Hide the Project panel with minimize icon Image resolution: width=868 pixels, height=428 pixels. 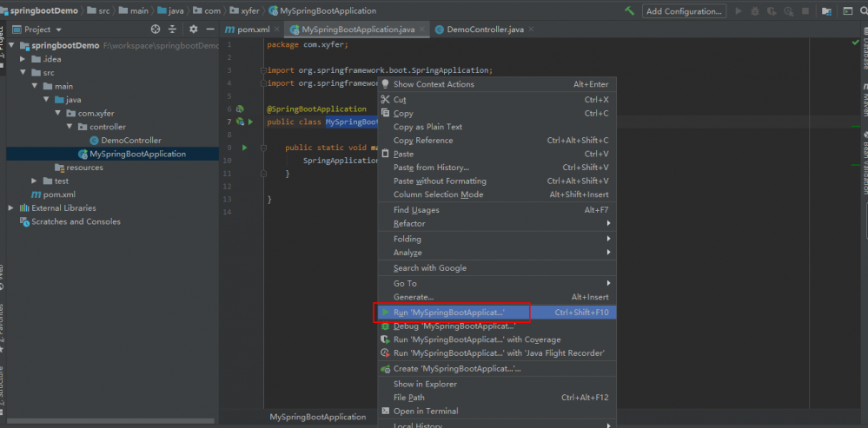tap(208, 29)
